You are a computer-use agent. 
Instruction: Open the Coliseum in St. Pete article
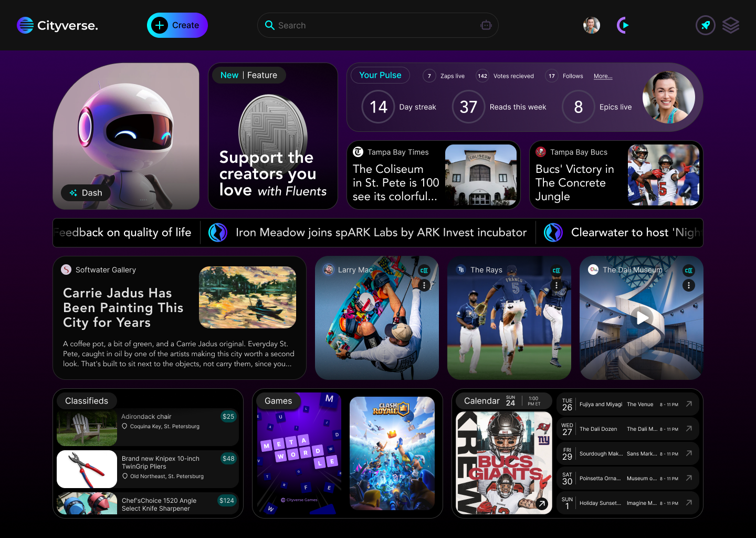point(434,175)
